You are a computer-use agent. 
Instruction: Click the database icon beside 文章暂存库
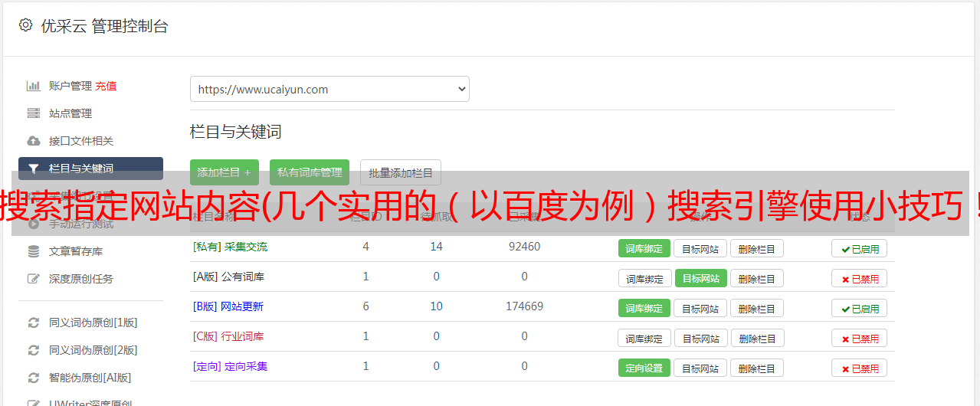[x=34, y=251]
